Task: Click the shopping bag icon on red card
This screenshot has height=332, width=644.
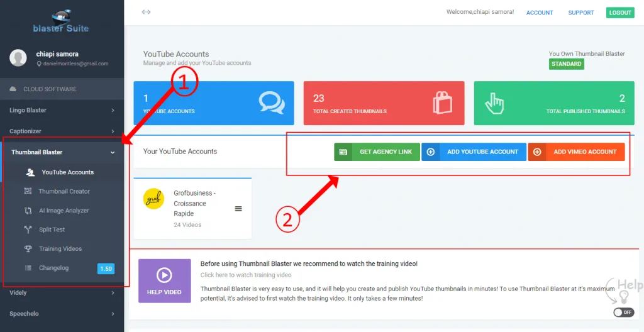Action: [442, 102]
